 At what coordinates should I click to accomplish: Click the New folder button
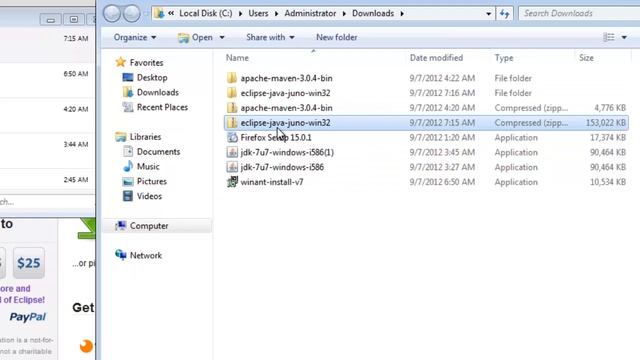337,37
